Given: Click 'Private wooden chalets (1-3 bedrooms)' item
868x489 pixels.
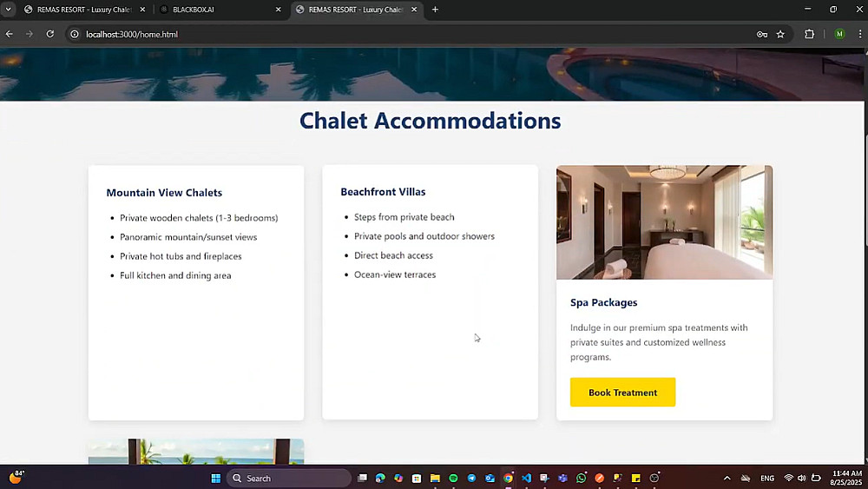Looking at the screenshot, I should (x=199, y=218).
